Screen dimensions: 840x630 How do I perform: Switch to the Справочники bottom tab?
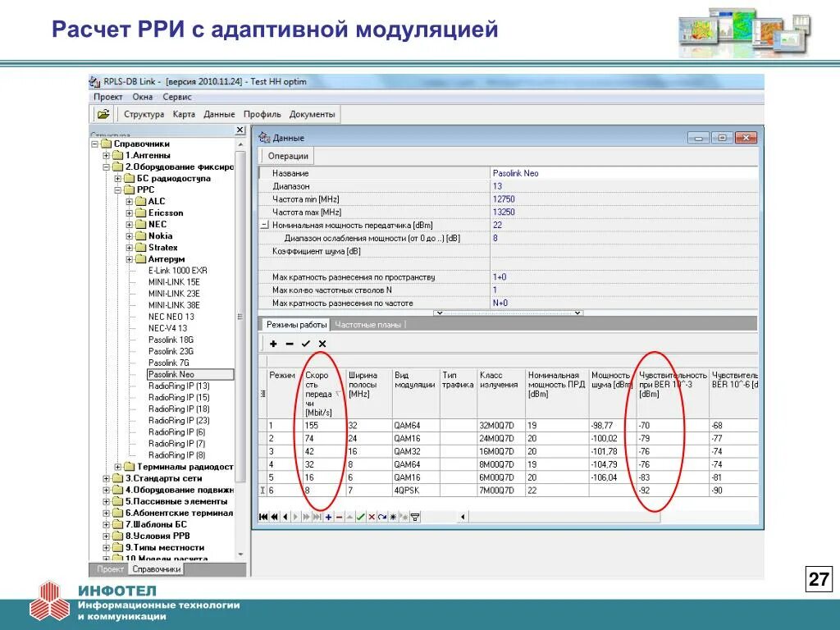click(157, 569)
